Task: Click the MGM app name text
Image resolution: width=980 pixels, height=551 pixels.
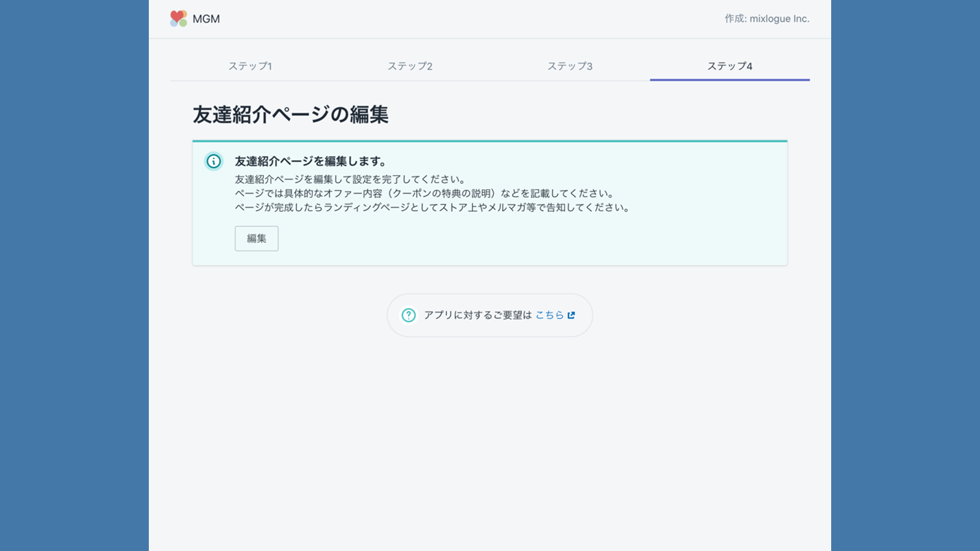Action: (x=206, y=19)
